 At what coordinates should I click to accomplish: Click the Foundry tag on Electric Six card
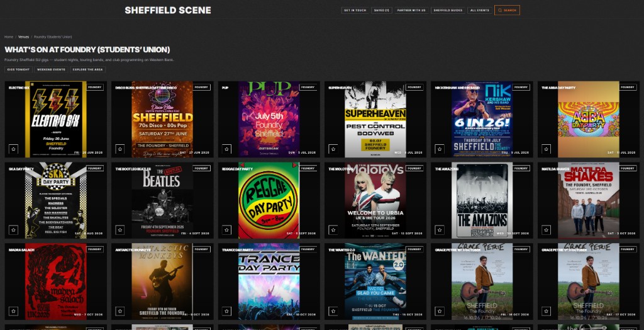[95, 88]
